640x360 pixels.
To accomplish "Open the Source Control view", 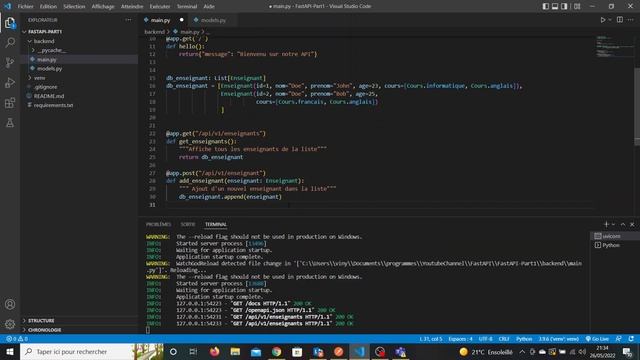I will tap(10, 62).
